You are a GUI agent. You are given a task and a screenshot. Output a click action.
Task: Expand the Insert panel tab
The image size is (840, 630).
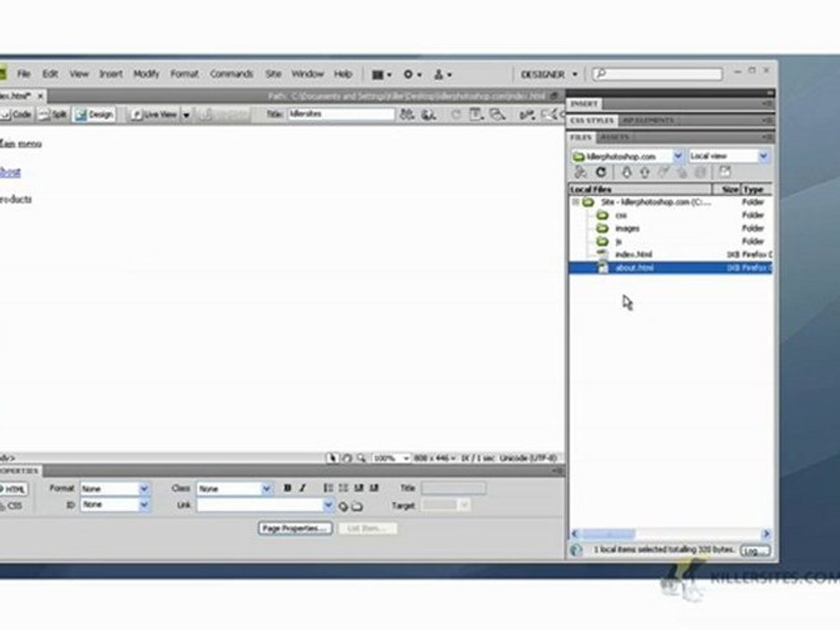coord(584,103)
